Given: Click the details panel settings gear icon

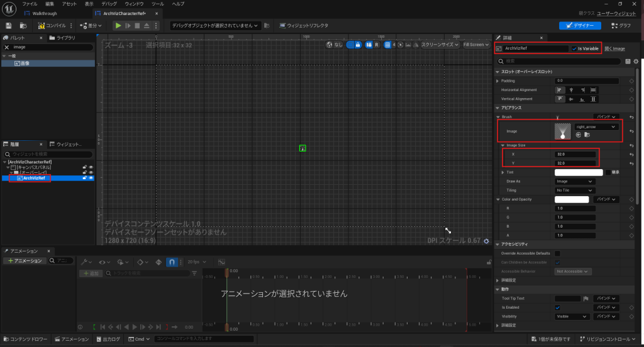Looking at the screenshot, I should pos(636,62).
